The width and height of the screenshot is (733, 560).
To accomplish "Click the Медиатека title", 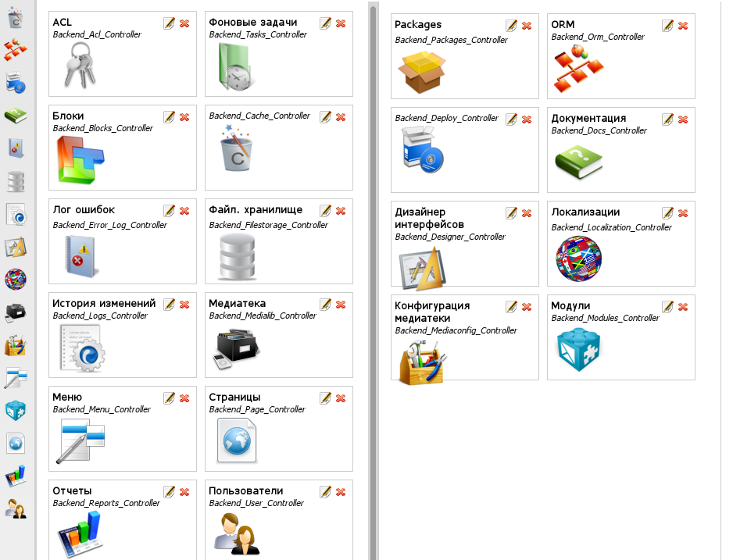I will (x=237, y=303).
